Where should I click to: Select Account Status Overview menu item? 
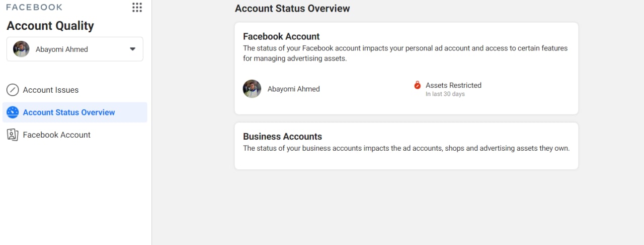pos(75,112)
